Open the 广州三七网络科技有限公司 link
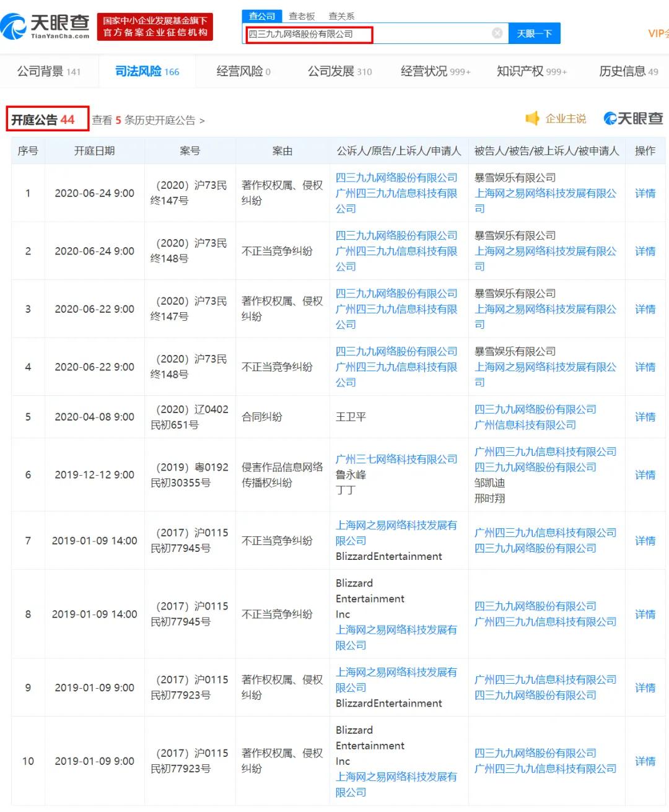Screen dimensions: 669x812 tap(398, 459)
